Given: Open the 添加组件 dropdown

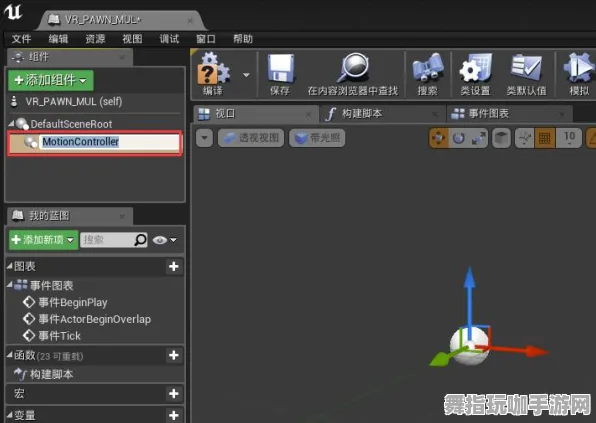Looking at the screenshot, I should coord(51,80).
